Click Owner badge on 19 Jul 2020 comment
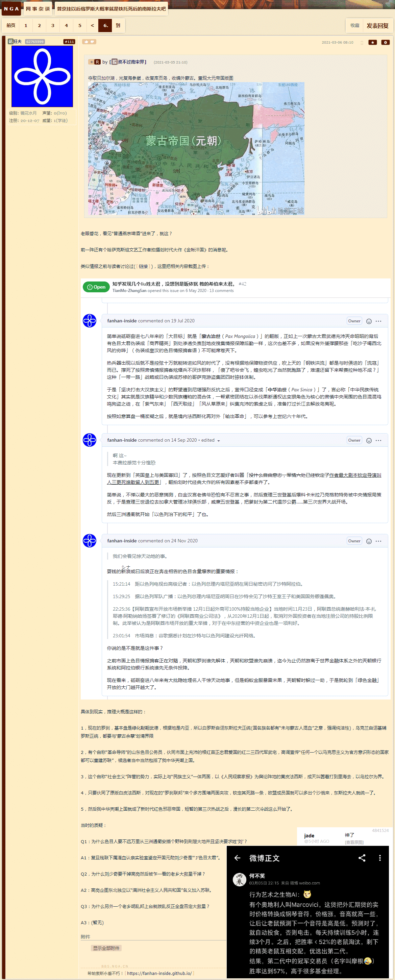This screenshot has height=980, width=395. tap(354, 321)
